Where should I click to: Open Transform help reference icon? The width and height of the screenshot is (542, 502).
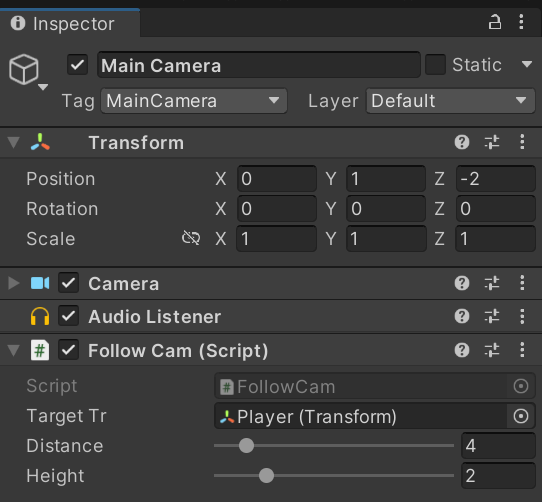(462, 142)
